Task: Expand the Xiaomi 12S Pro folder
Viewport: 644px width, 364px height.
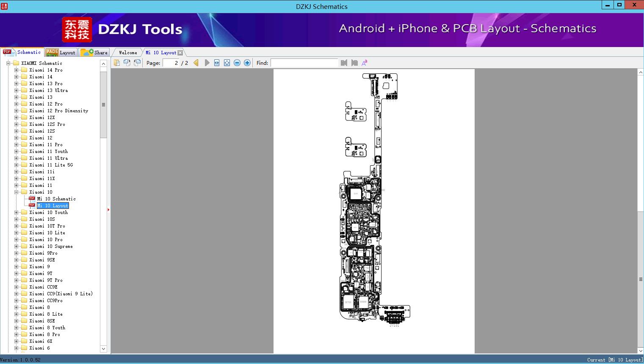Action: click(x=16, y=124)
